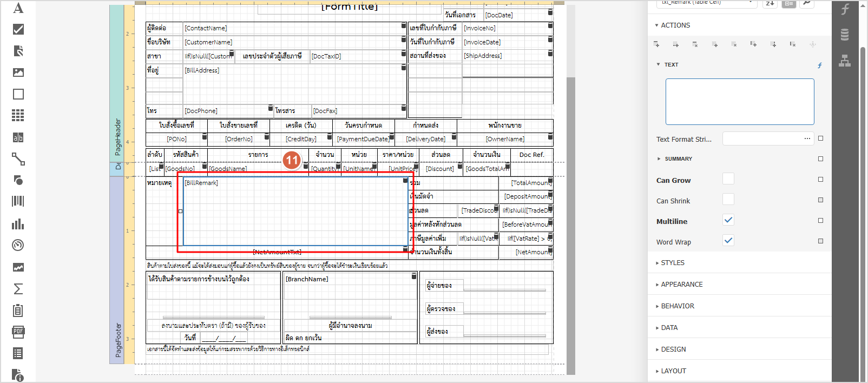868x383 pixels.
Task: Select the PDF Content tool
Action: tap(18, 332)
